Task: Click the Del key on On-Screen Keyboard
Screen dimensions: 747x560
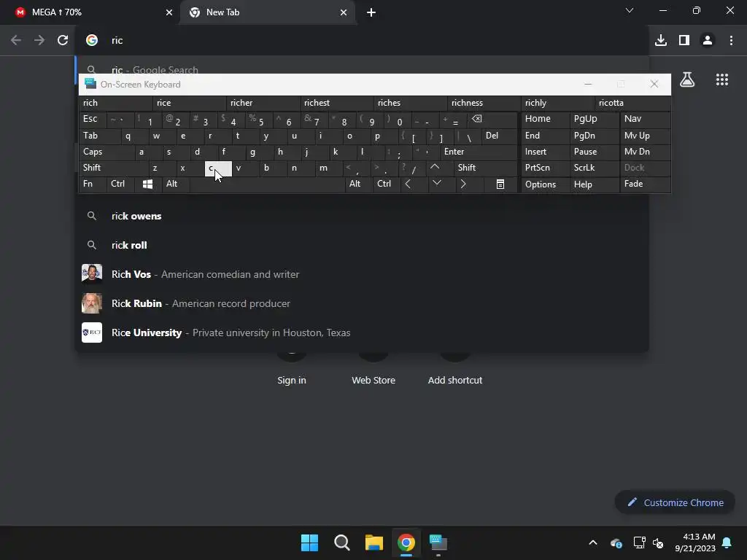Action: point(499,136)
